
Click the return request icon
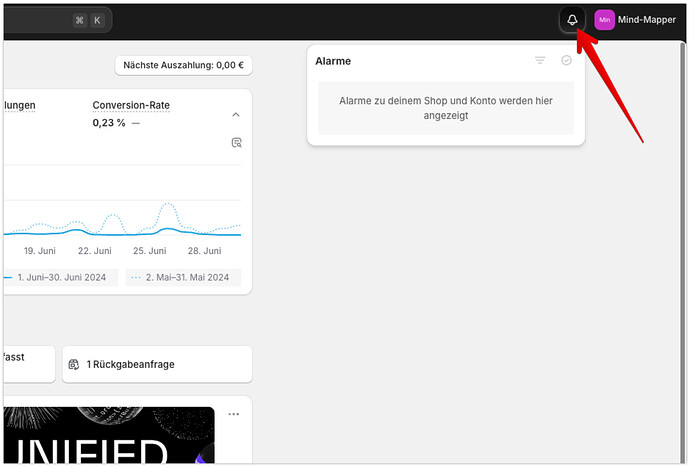coord(73,364)
